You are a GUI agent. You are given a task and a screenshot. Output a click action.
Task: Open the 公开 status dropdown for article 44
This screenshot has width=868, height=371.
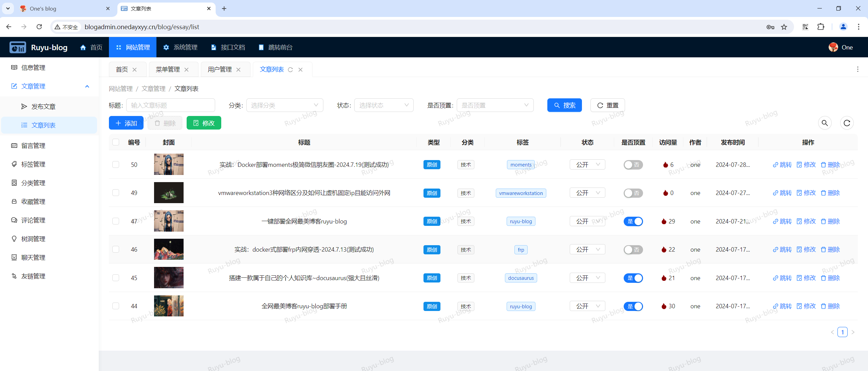[x=587, y=306]
